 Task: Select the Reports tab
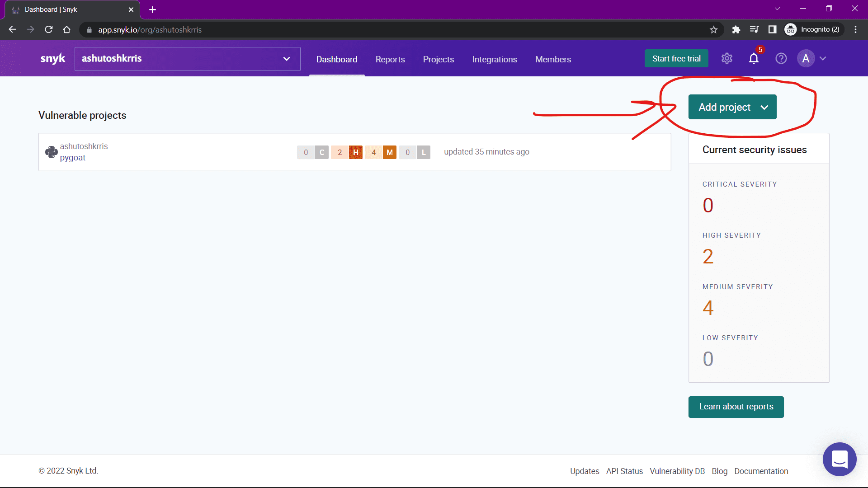pyautogui.click(x=391, y=59)
